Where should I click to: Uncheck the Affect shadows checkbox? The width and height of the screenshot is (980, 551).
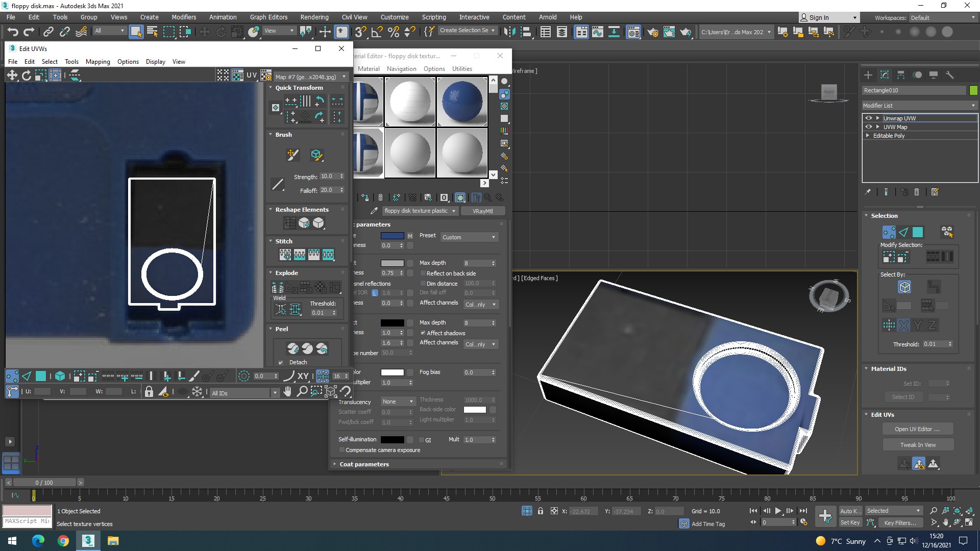pyautogui.click(x=423, y=333)
